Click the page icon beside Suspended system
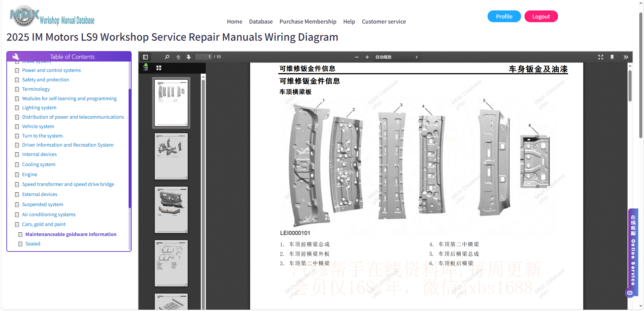This screenshot has height=311, width=644. 17,205
